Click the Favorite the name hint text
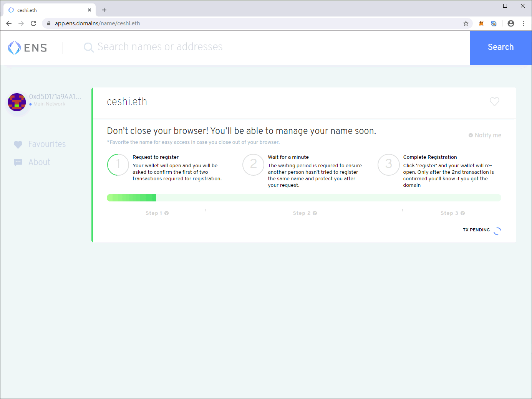The image size is (532, 399). tap(193, 142)
